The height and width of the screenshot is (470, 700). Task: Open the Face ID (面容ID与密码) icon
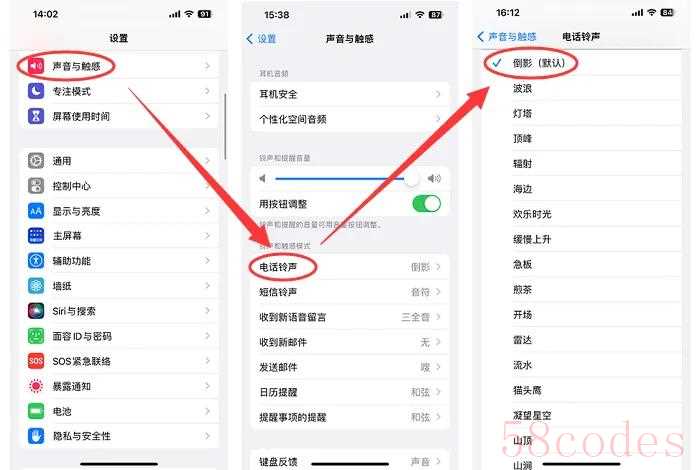tap(36, 336)
